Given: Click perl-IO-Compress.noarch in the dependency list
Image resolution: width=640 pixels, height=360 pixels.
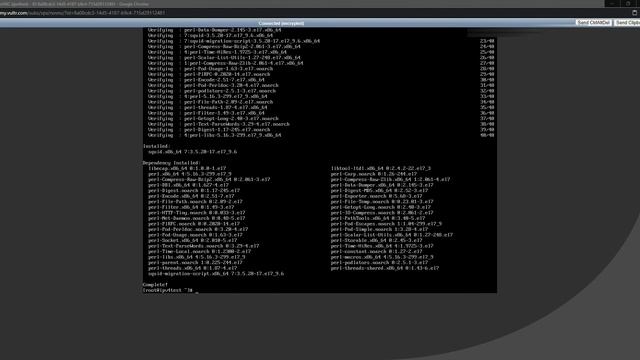Looking at the screenshot, I should pos(382,213).
